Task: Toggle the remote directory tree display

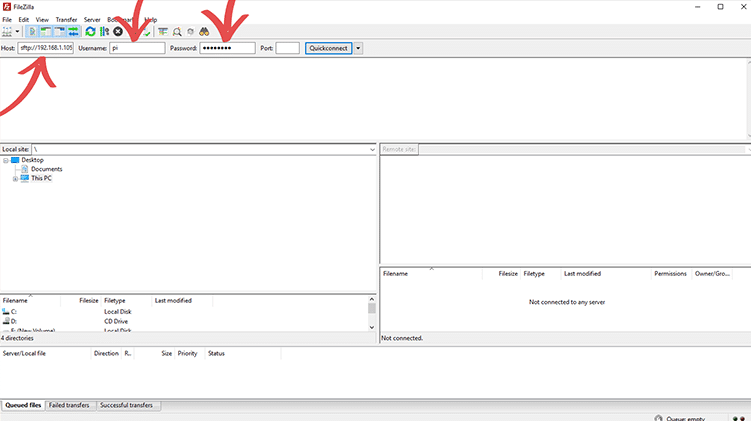Action: tap(59, 32)
